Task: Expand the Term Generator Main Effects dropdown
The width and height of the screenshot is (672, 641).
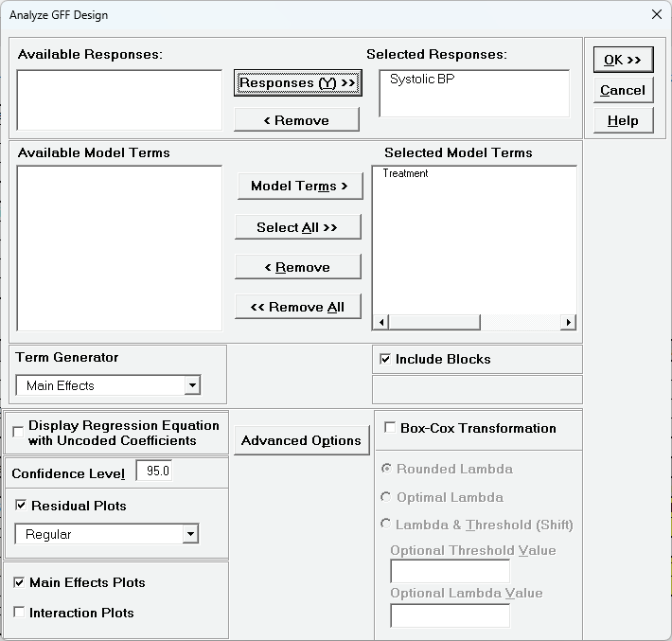Action: 192,385
